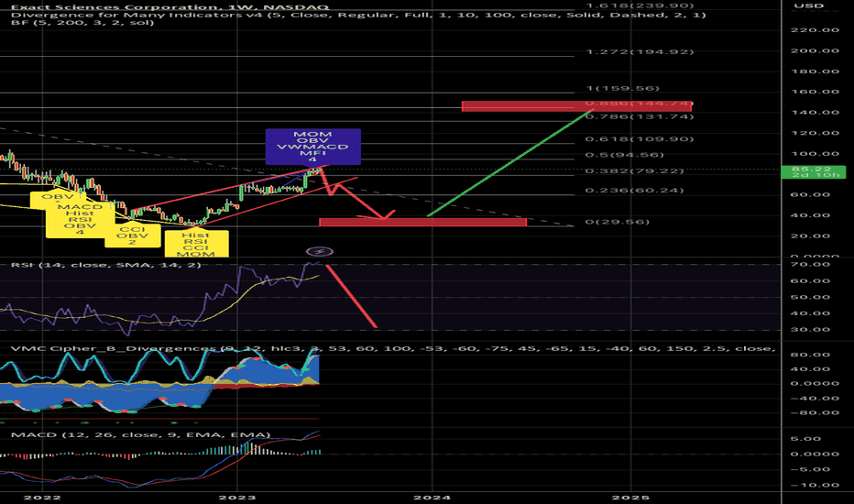The width and height of the screenshot is (854, 504).
Task: Click the 1.272(194.92) Fibonacci level label
Action: pyautogui.click(x=640, y=51)
